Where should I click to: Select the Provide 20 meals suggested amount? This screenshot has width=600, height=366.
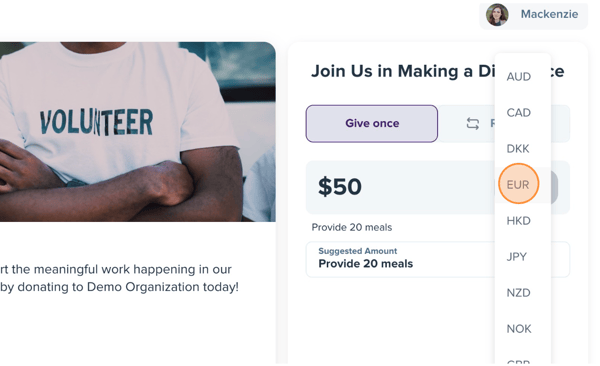(x=400, y=259)
